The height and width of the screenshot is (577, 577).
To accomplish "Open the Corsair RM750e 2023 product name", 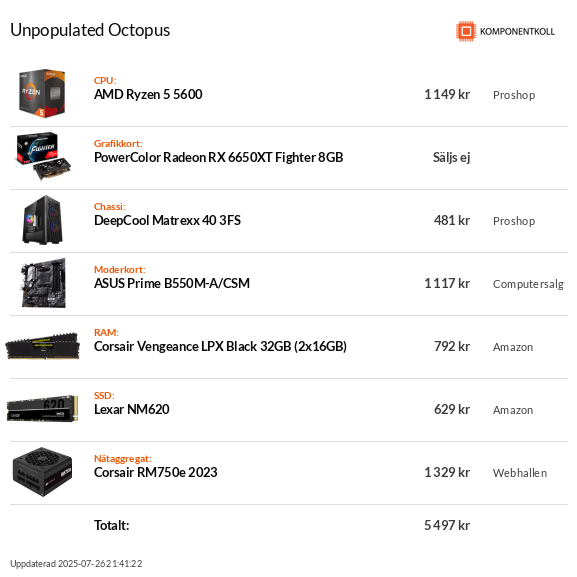I will 156,472.
